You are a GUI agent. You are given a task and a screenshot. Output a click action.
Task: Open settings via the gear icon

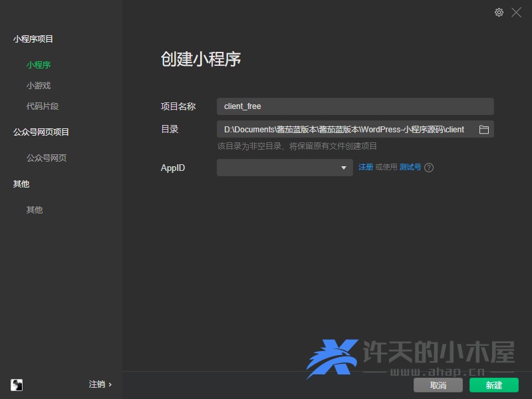[499, 13]
